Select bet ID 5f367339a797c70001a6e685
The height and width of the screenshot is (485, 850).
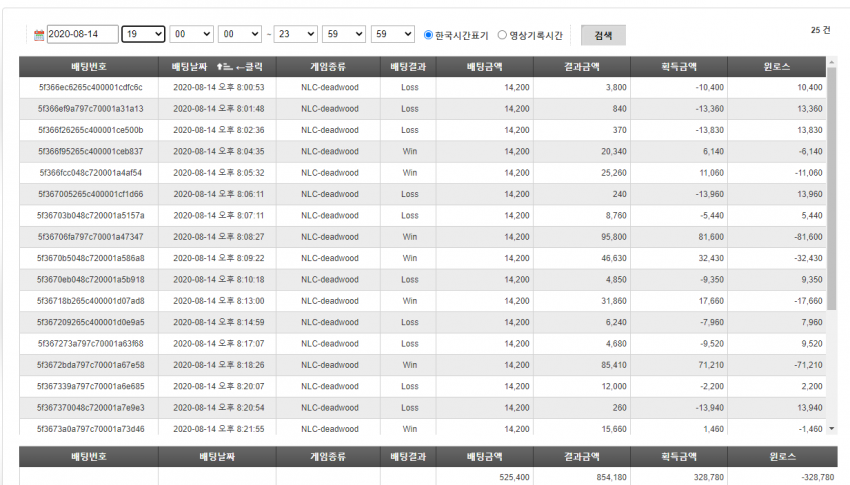tap(91, 386)
